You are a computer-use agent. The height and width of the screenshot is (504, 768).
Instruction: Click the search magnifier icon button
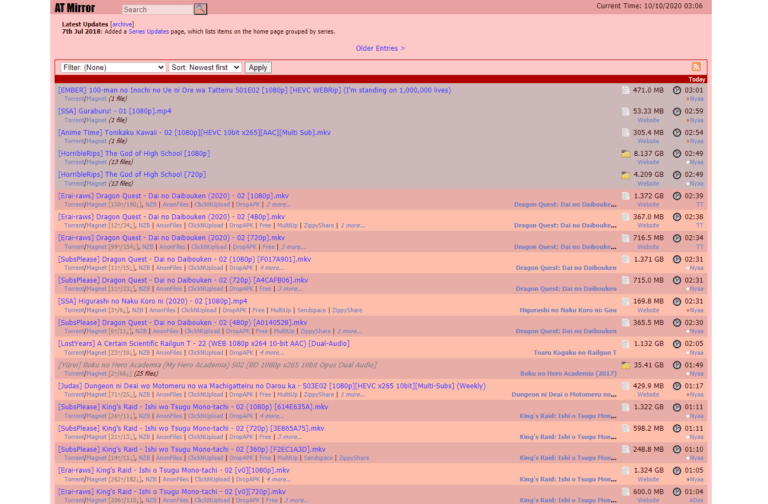click(x=201, y=9)
